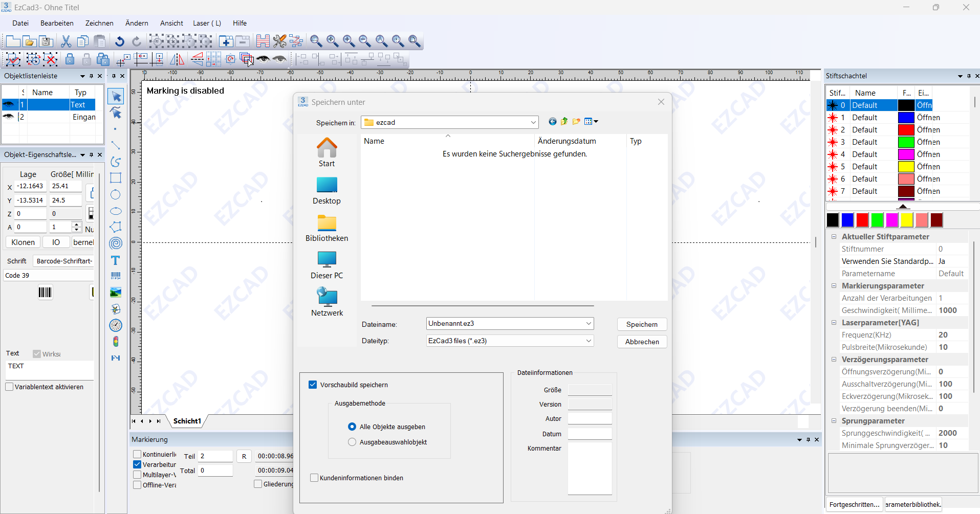
Task: Pick the magenta color swatch in palette
Action: 892,220
